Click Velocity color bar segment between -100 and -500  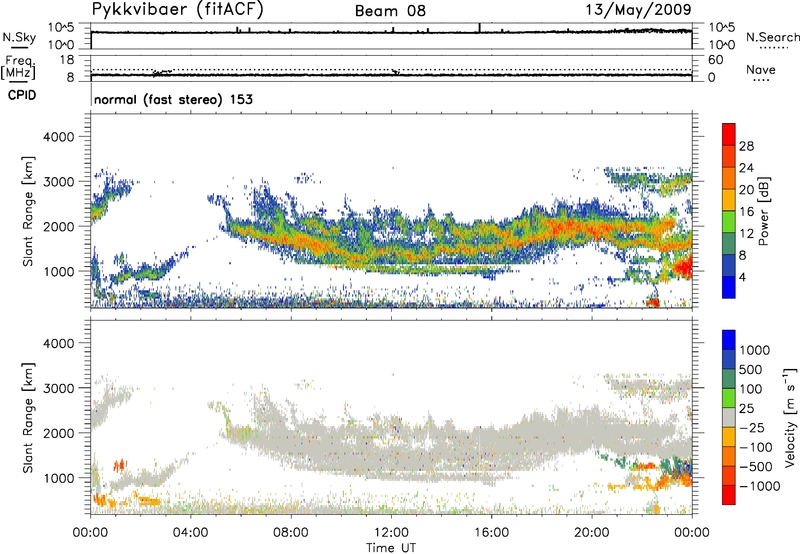click(x=729, y=456)
